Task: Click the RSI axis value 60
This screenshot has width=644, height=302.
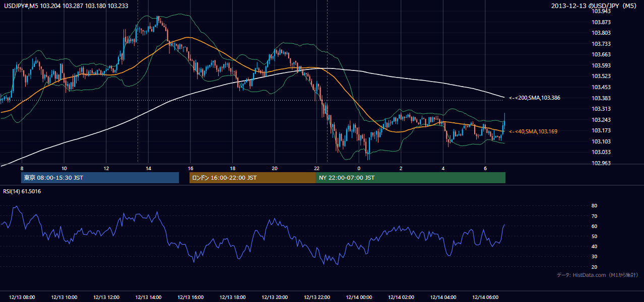Action: coord(594,226)
